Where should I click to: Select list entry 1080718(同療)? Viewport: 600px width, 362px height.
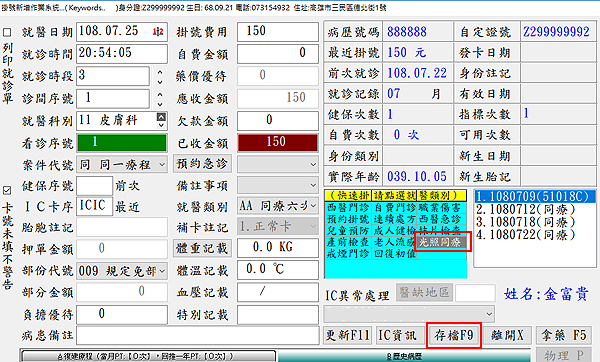click(x=525, y=222)
